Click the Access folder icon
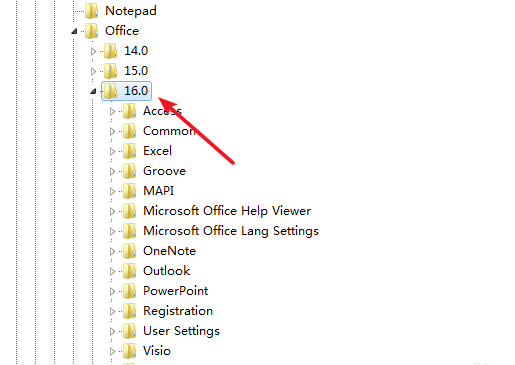This screenshot has height=365, width=515. click(x=129, y=111)
